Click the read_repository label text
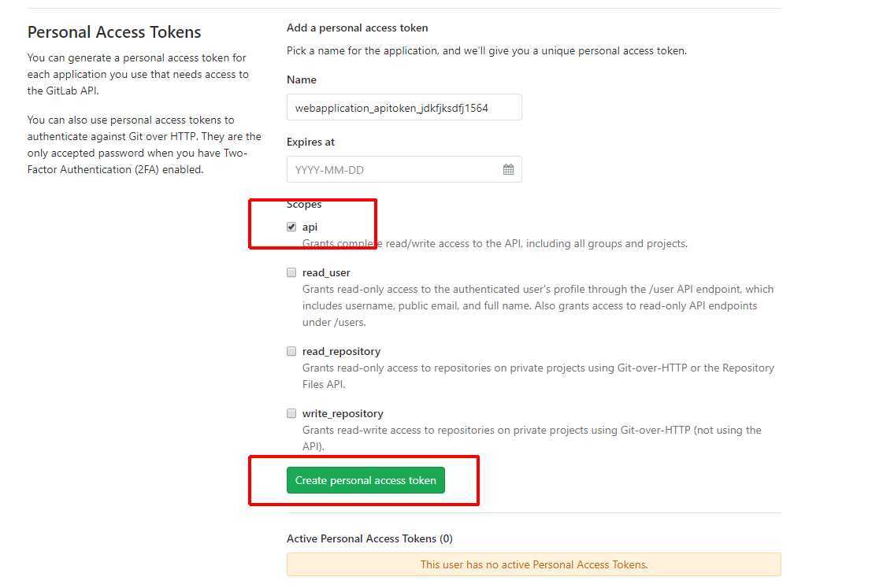This screenshot has width=883, height=588. [x=341, y=352]
